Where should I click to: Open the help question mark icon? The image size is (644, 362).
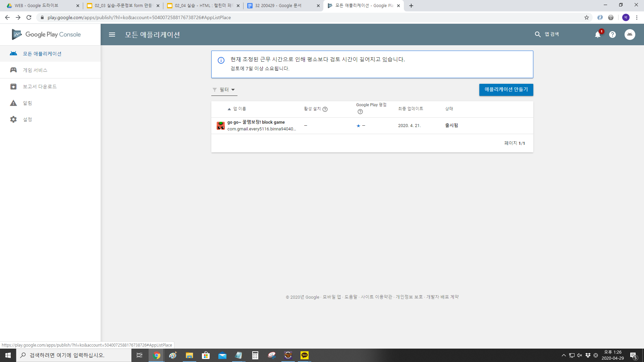click(x=612, y=35)
